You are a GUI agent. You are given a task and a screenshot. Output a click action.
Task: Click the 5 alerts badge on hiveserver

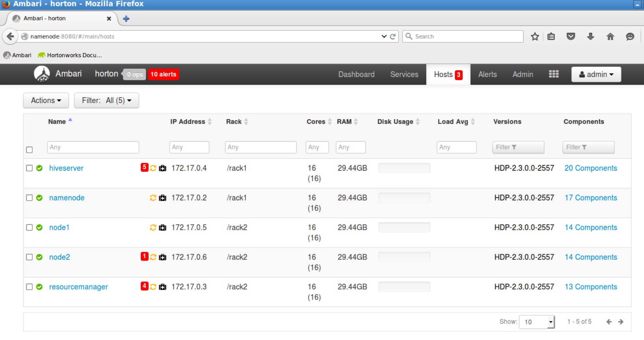[x=144, y=168]
